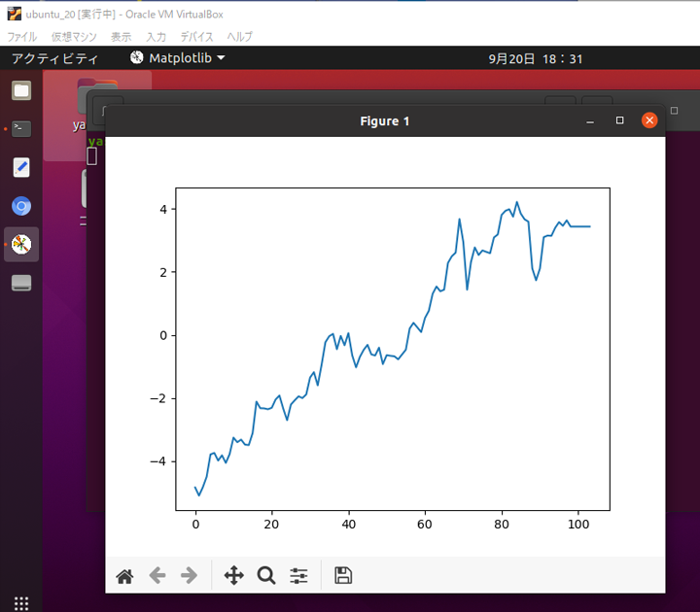
Task: Expand the Matplotlib app menu in top bar
Action: tap(177, 58)
